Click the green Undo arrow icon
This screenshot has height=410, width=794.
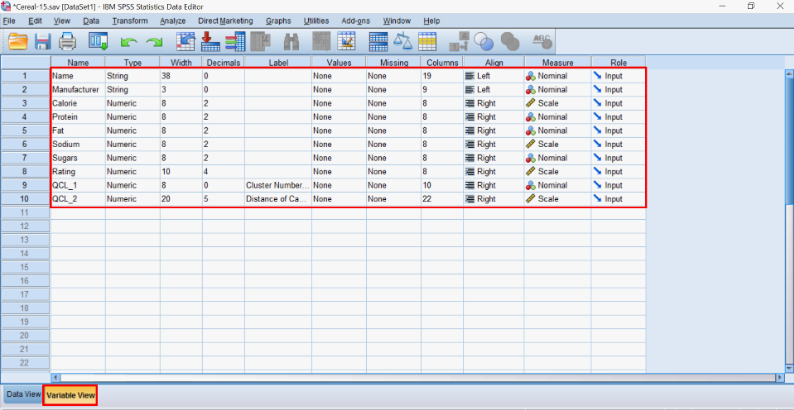(130, 42)
